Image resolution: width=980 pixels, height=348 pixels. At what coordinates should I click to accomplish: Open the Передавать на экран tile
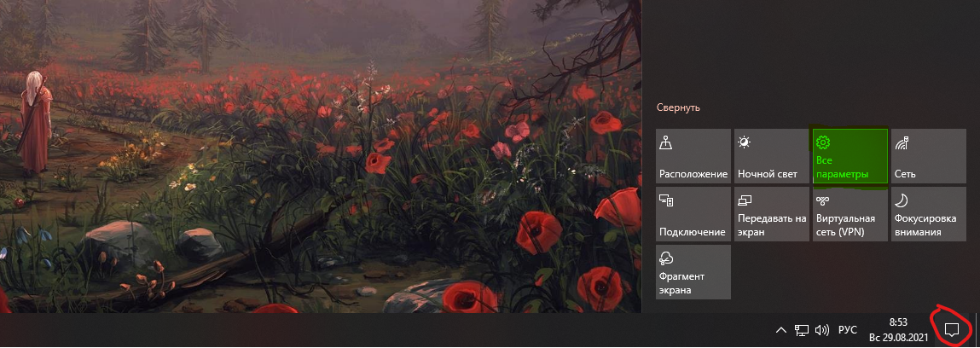(x=771, y=214)
